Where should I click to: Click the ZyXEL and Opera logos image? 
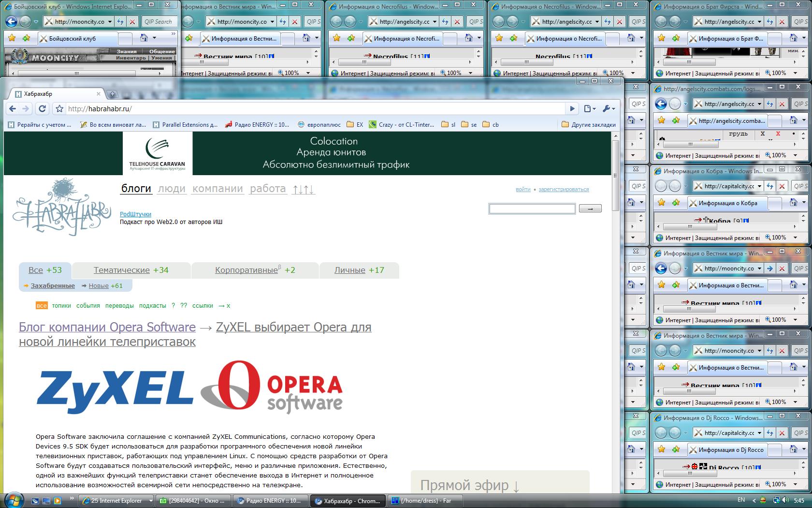(x=189, y=388)
